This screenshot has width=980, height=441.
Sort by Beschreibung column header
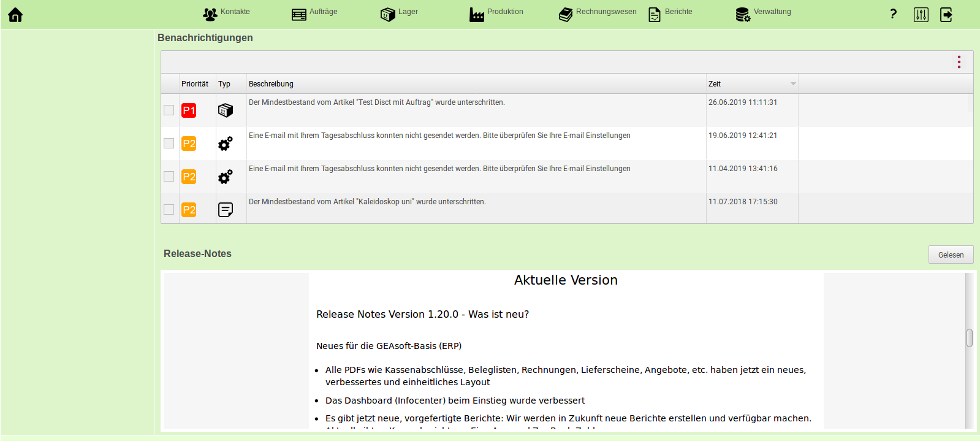coord(271,84)
